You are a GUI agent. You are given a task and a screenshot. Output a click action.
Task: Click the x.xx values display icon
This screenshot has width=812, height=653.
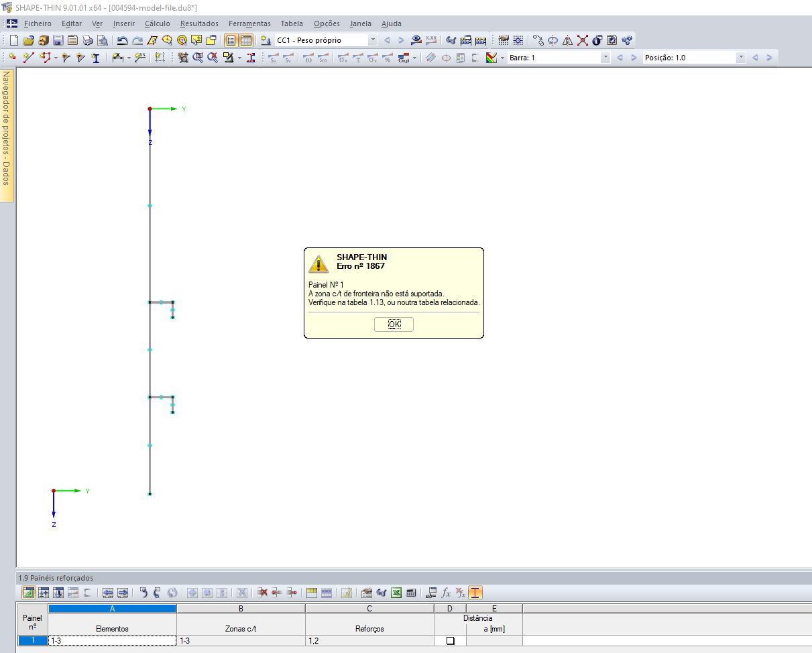pyautogui.click(x=431, y=40)
